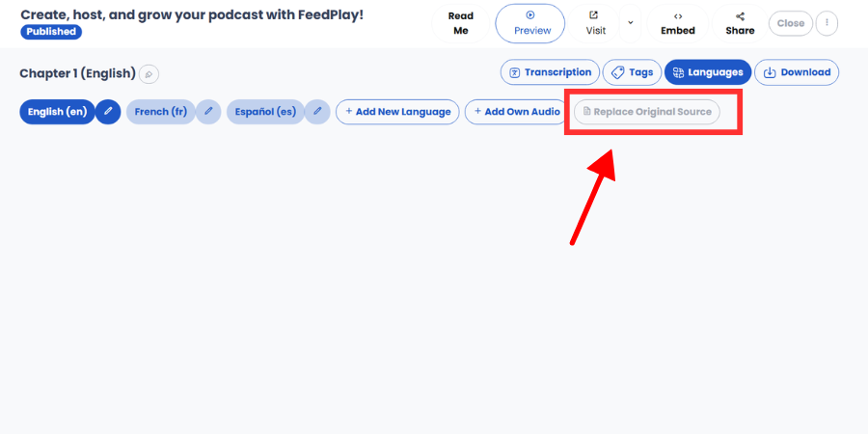This screenshot has width=868, height=434.
Task: Click Replace Original Source
Action: pos(646,112)
